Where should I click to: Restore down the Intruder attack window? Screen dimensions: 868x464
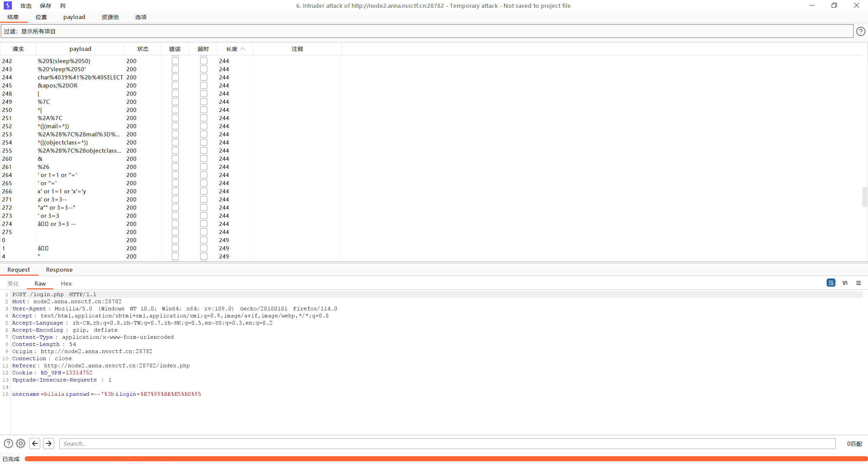[834, 5]
